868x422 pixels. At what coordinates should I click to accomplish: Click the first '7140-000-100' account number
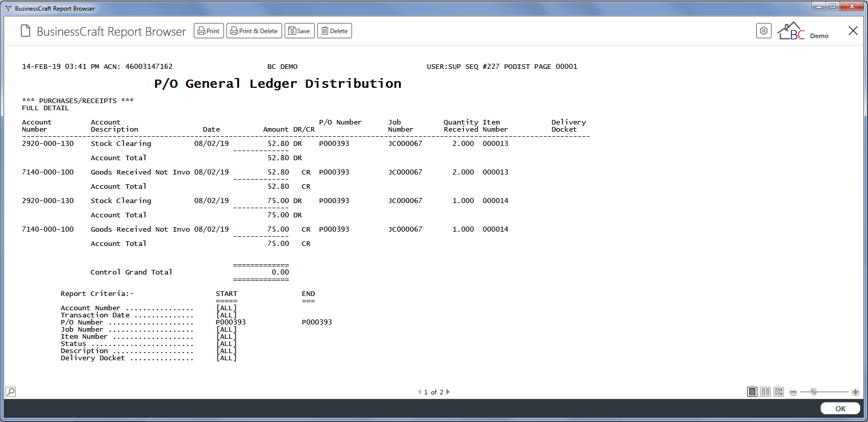pyautogui.click(x=48, y=172)
